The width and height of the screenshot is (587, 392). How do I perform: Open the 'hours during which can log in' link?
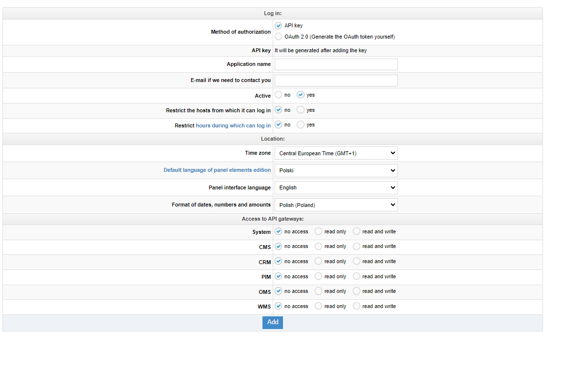233,125
